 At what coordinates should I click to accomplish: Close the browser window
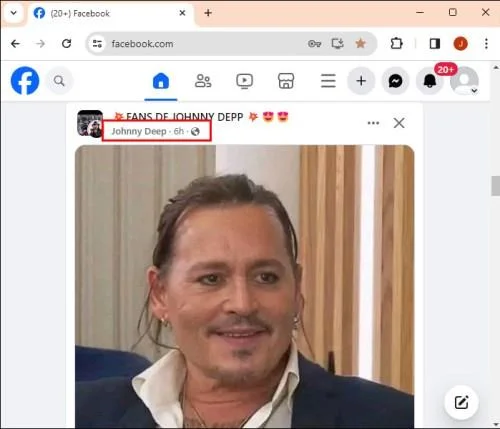[485, 13]
